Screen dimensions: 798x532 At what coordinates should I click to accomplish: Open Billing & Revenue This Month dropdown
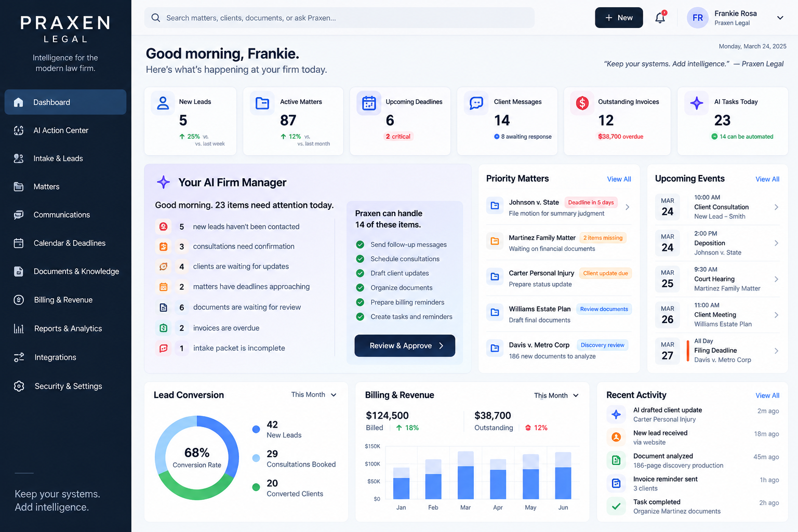pos(556,395)
